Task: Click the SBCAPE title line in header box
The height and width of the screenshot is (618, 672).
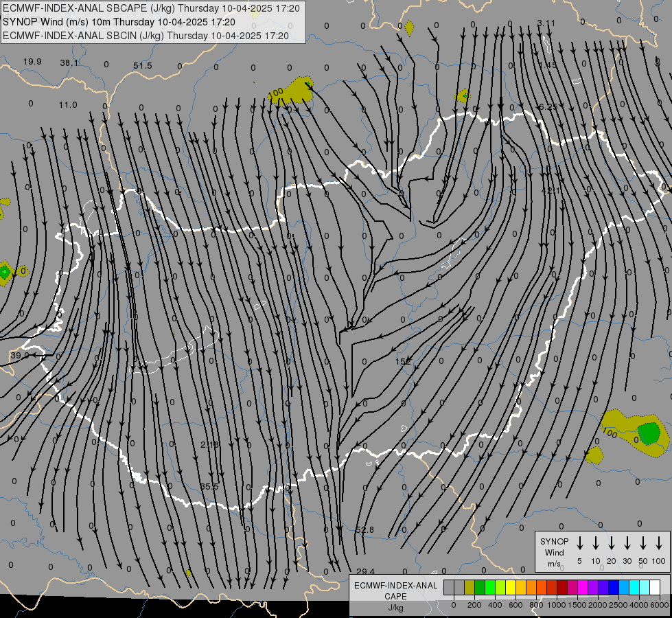Action: point(151,8)
